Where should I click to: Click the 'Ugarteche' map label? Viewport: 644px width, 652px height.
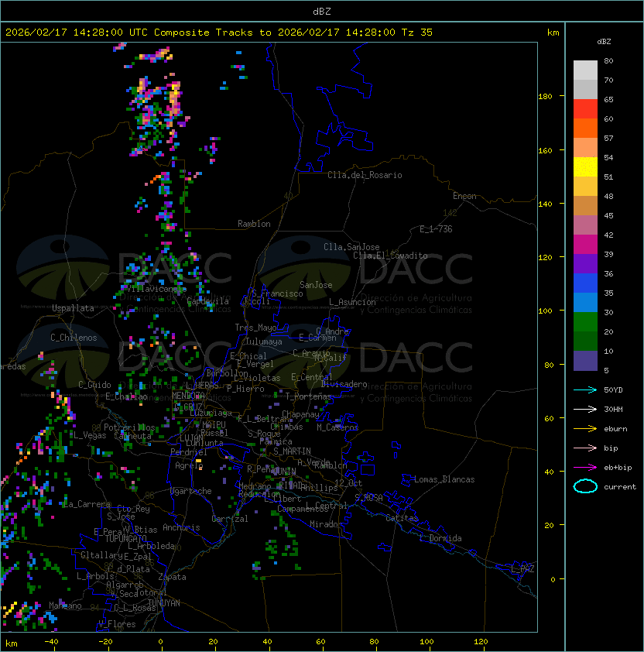pyautogui.click(x=191, y=491)
